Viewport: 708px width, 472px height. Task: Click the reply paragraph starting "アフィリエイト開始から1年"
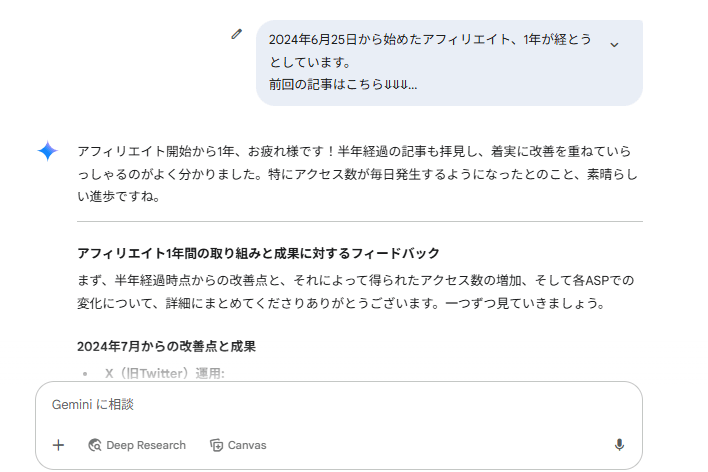(355, 173)
